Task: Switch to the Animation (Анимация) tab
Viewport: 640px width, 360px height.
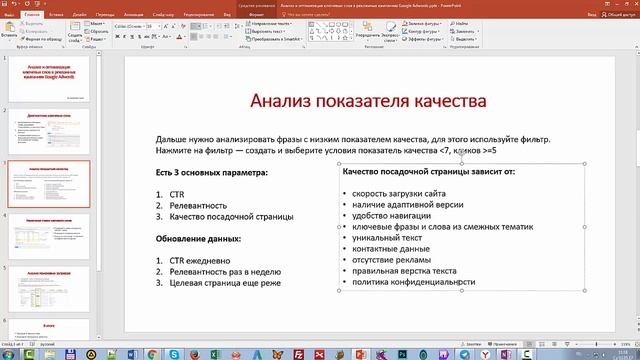Action: click(133, 15)
